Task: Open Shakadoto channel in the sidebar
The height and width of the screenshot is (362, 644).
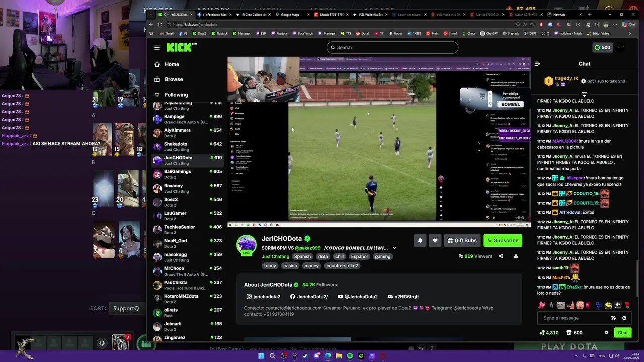Action: point(188,147)
